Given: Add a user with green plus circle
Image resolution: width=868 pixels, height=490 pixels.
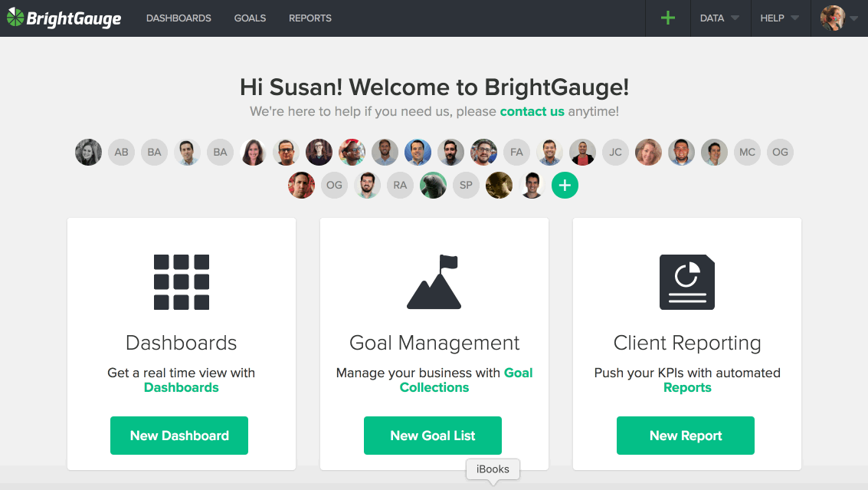Looking at the screenshot, I should [565, 185].
